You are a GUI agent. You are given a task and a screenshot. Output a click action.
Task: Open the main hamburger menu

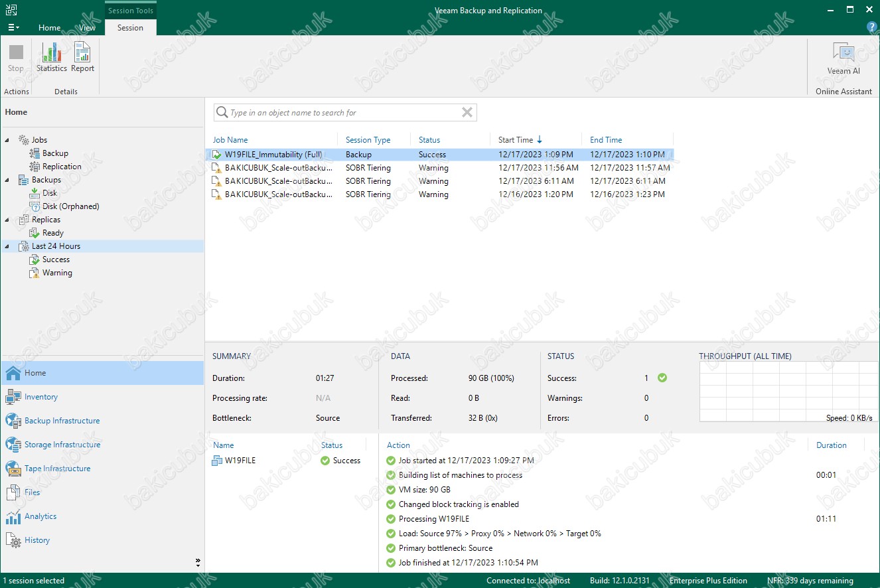tap(13, 27)
